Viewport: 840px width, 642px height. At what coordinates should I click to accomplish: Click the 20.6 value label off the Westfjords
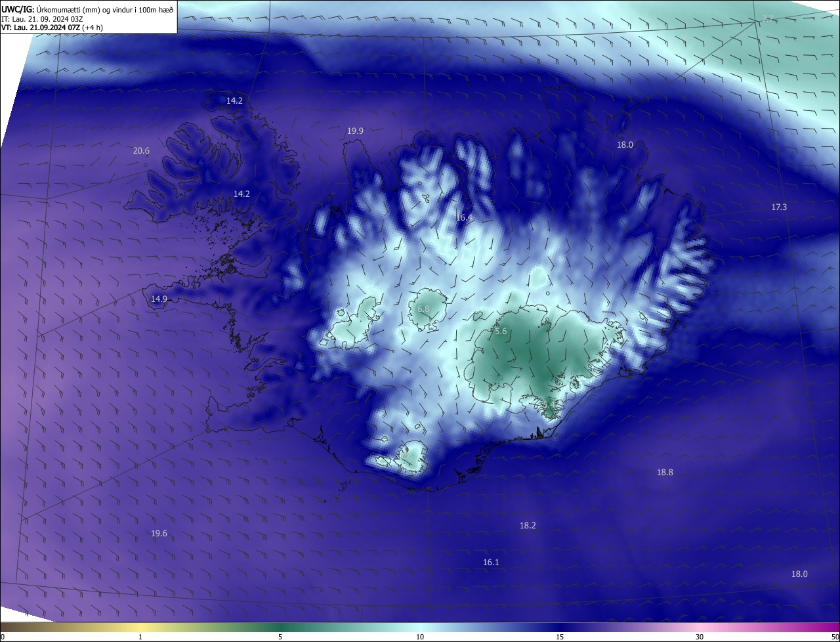pos(141,151)
